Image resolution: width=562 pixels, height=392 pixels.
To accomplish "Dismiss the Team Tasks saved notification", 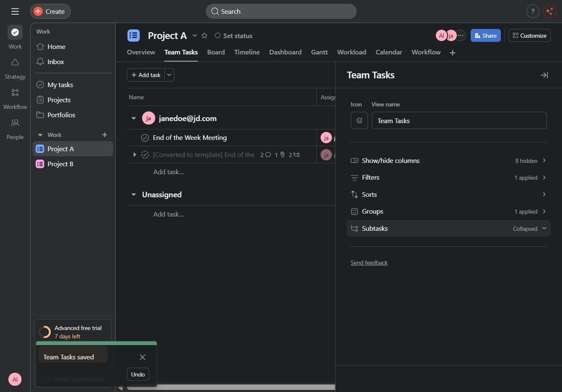I will [x=142, y=357].
